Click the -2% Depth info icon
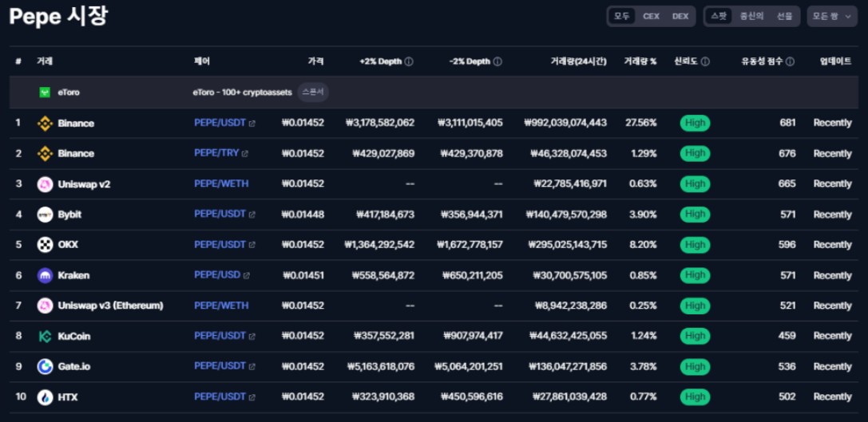868x422 pixels. (497, 61)
